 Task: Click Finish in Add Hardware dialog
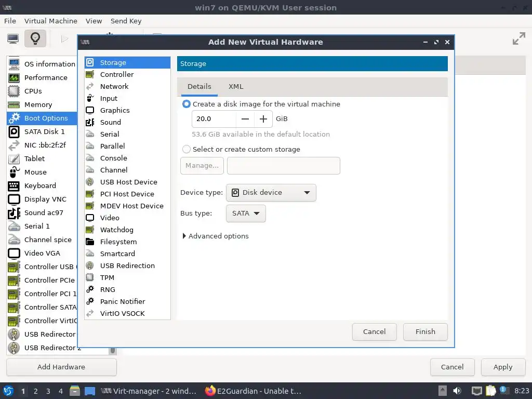tap(425, 332)
